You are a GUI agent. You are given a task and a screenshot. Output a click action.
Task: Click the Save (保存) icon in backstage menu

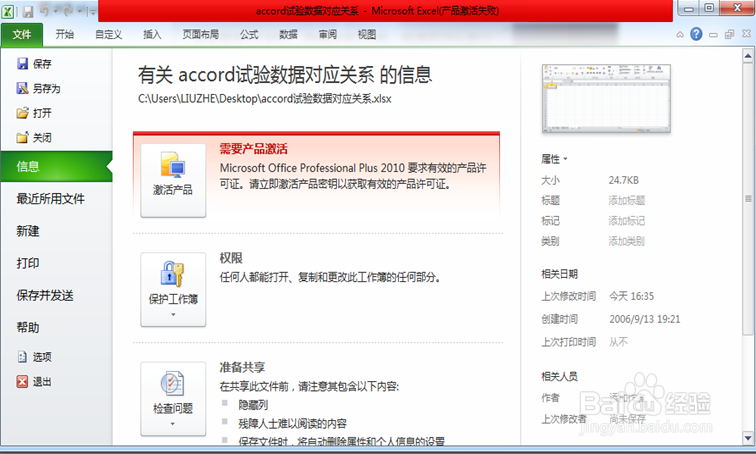(x=22, y=64)
